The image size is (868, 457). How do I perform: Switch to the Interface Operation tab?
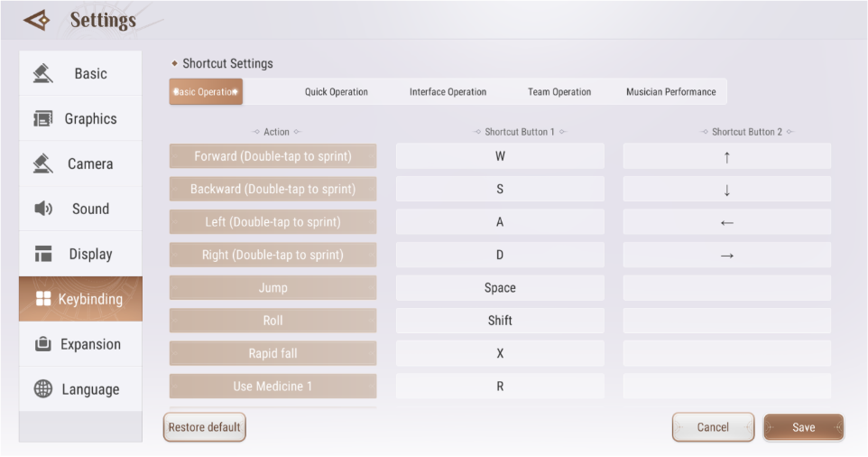(448, 92)
